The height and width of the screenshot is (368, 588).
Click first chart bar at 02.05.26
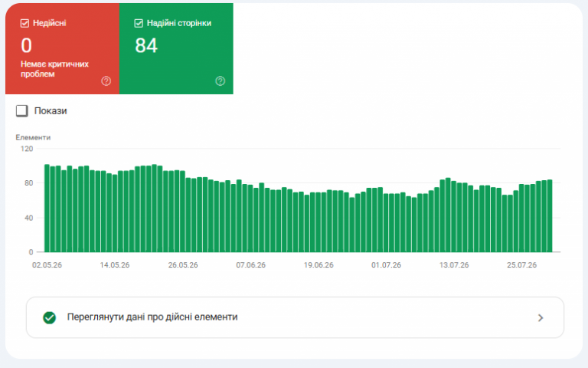(x=47, y=208)
